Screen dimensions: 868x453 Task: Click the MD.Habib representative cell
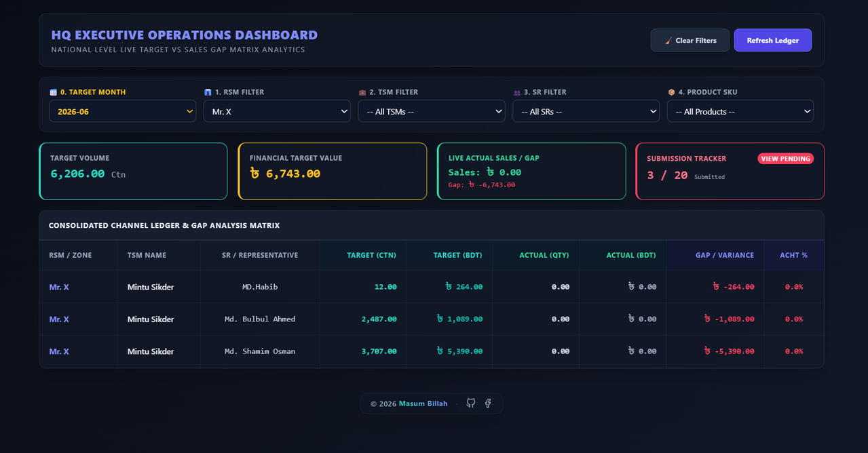pyautogui.click(x=260, y=287)
